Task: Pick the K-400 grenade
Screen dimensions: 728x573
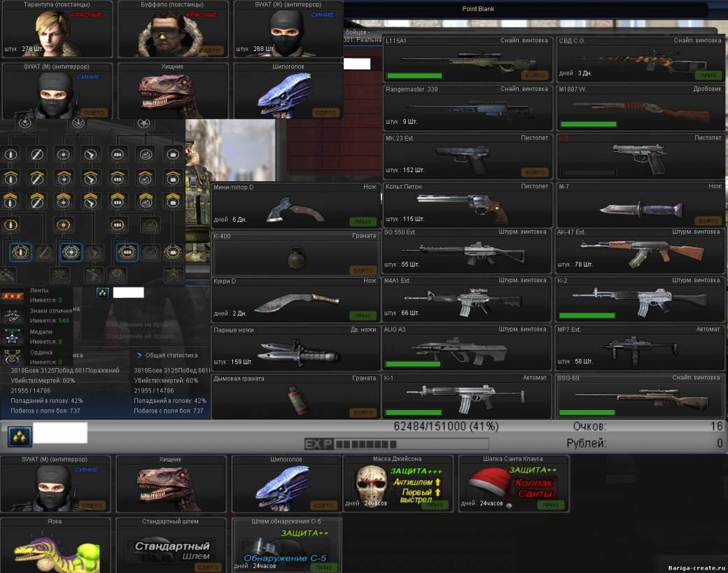Action: point(295,254)
